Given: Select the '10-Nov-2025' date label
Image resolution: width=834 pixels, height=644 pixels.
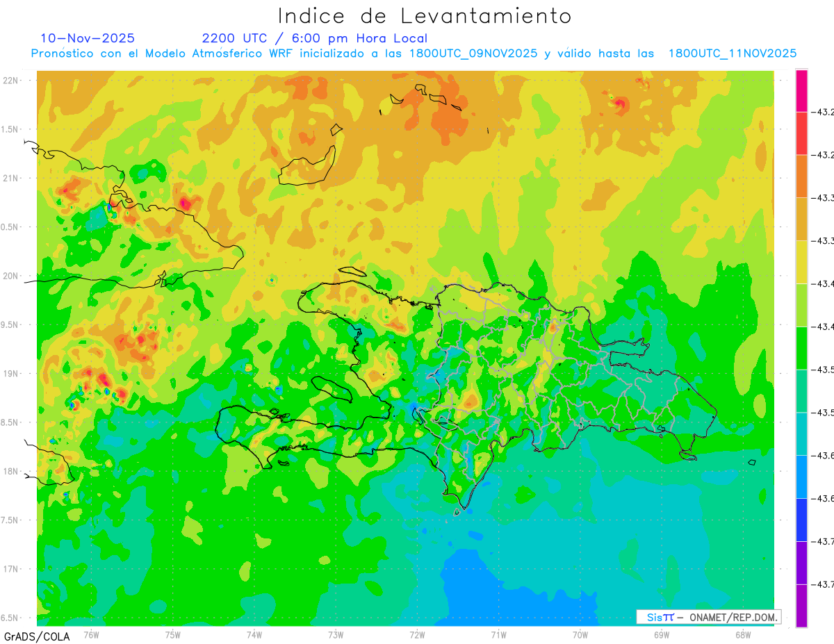Looking at the screenshot, I should [88, 38].
